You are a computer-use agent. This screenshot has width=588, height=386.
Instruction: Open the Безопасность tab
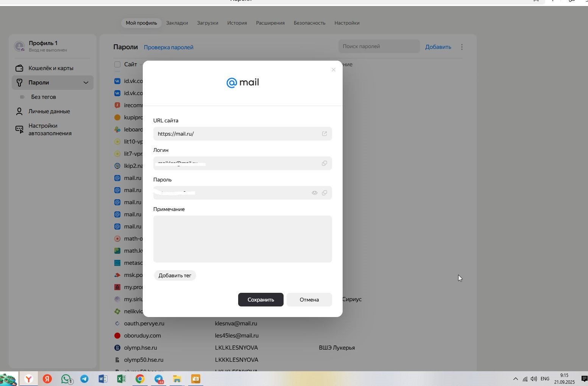[309, 23]
